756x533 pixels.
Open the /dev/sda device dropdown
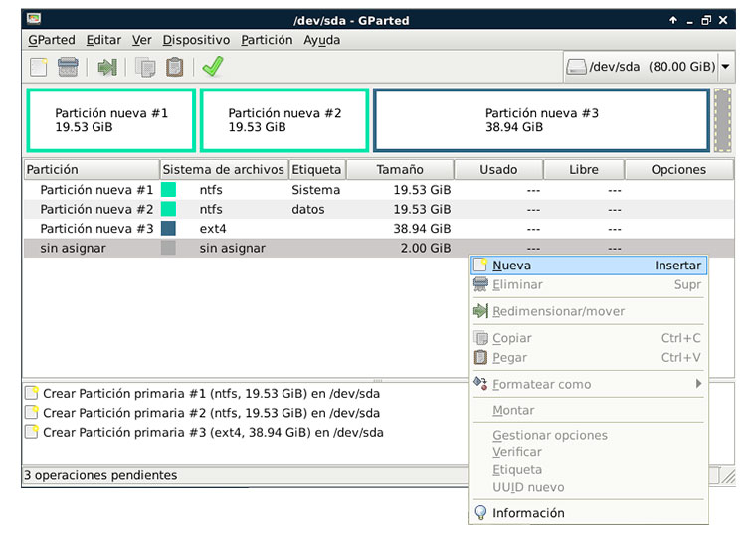725,67
